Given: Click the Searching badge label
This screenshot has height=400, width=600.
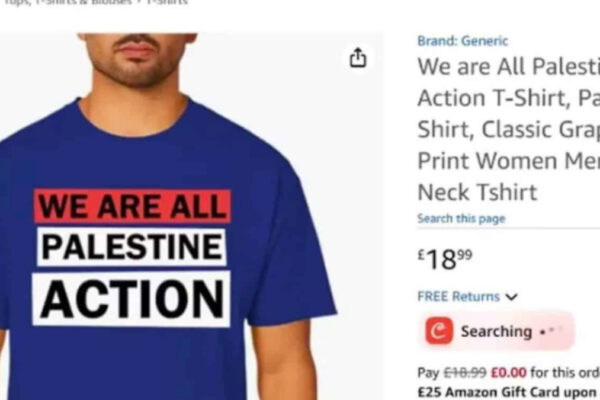Looking at the screenshot, I should coord(496,331).
